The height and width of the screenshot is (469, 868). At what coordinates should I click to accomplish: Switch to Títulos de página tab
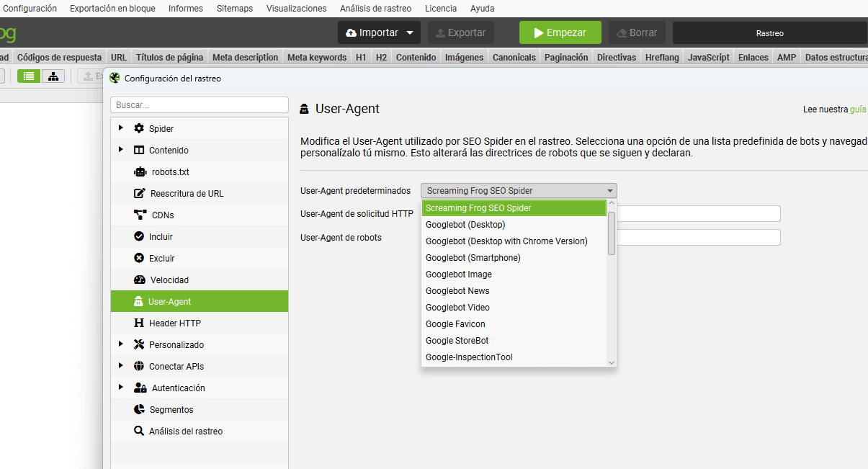(170, 58)
